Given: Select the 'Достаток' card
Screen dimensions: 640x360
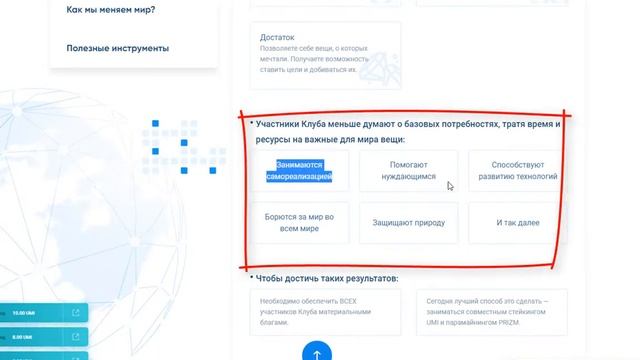Looking at the screenshot, I should [x=325, y=56].
